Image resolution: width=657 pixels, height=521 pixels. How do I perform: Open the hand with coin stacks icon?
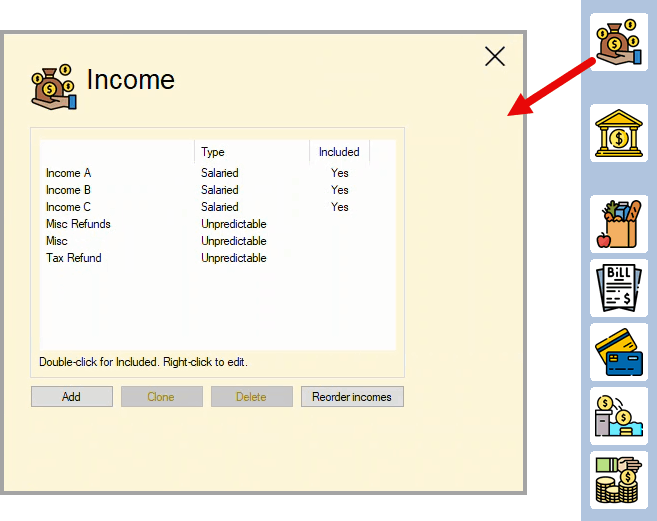click(x=619, y=480)
